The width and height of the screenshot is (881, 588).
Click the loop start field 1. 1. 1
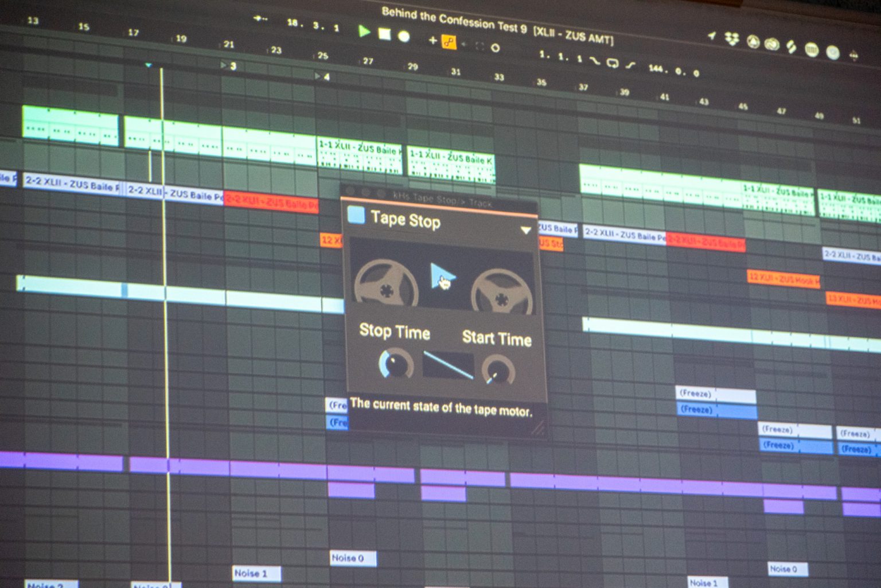(x=561, y=57)
